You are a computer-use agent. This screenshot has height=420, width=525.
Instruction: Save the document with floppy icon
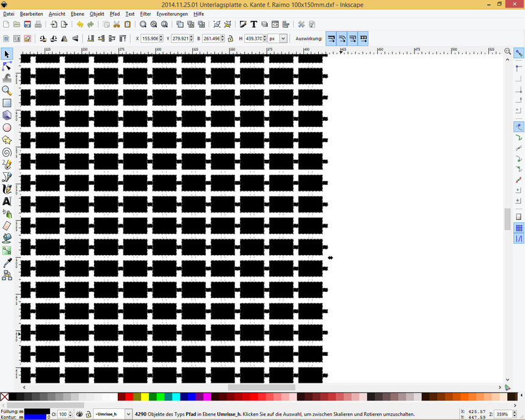click(27, 24)
